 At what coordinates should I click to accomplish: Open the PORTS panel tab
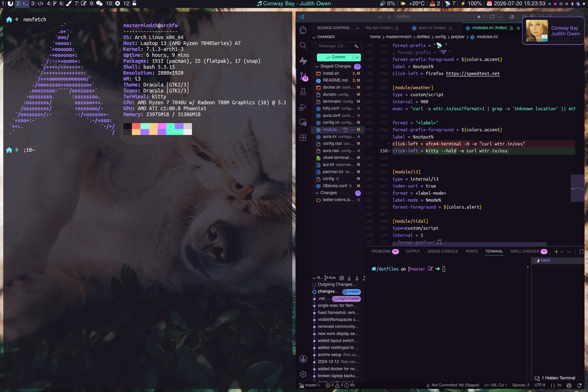pos(471,252)
